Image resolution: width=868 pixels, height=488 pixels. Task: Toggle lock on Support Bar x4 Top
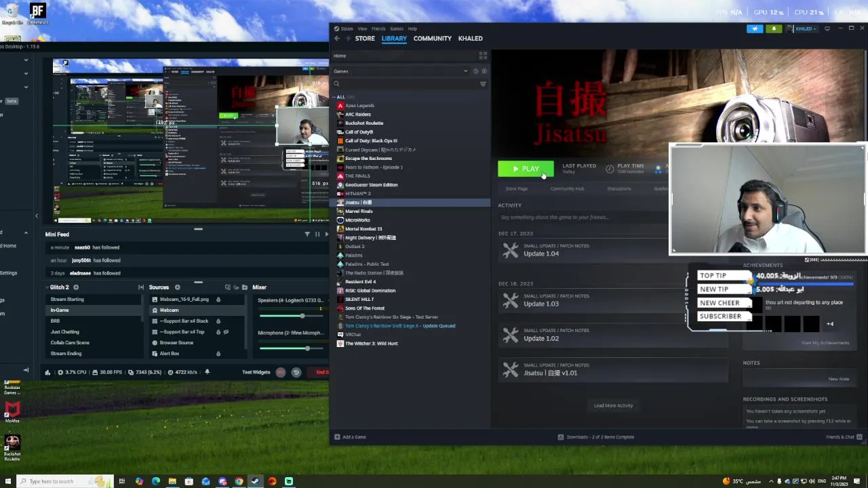[x=218, y=332]
